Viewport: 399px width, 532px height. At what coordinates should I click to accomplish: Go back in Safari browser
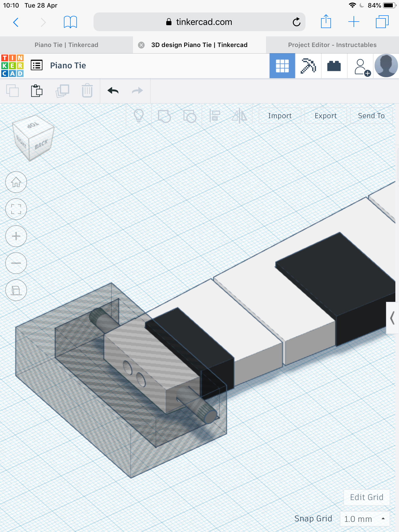(16, 22)
